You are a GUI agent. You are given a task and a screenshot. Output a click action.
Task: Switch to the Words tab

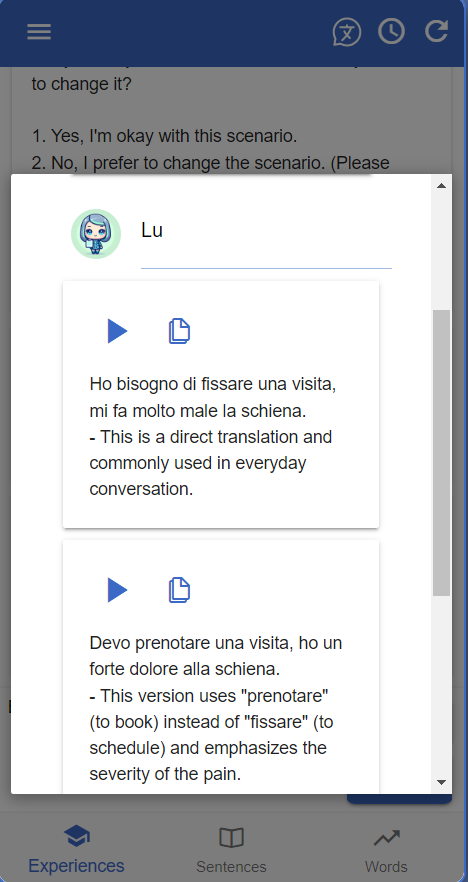pos(386,849)
